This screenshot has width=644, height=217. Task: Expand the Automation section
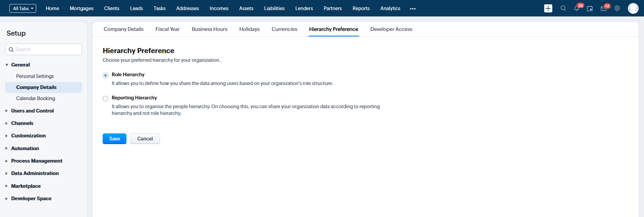click(25, 148)
